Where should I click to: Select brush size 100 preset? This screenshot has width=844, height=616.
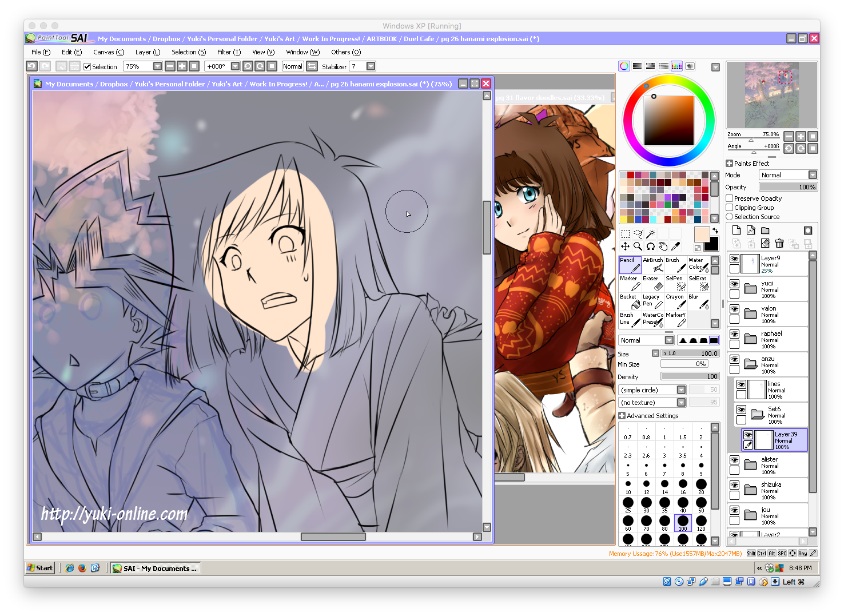(683, 523)
